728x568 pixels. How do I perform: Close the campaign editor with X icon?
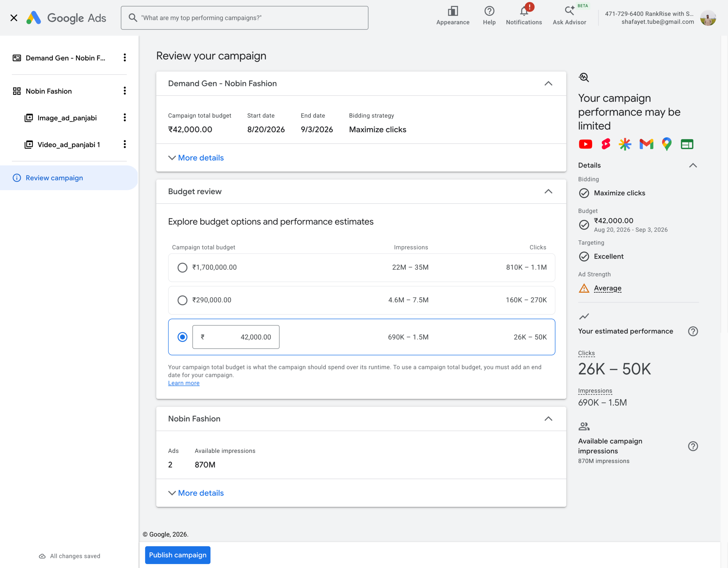point(14,18)
